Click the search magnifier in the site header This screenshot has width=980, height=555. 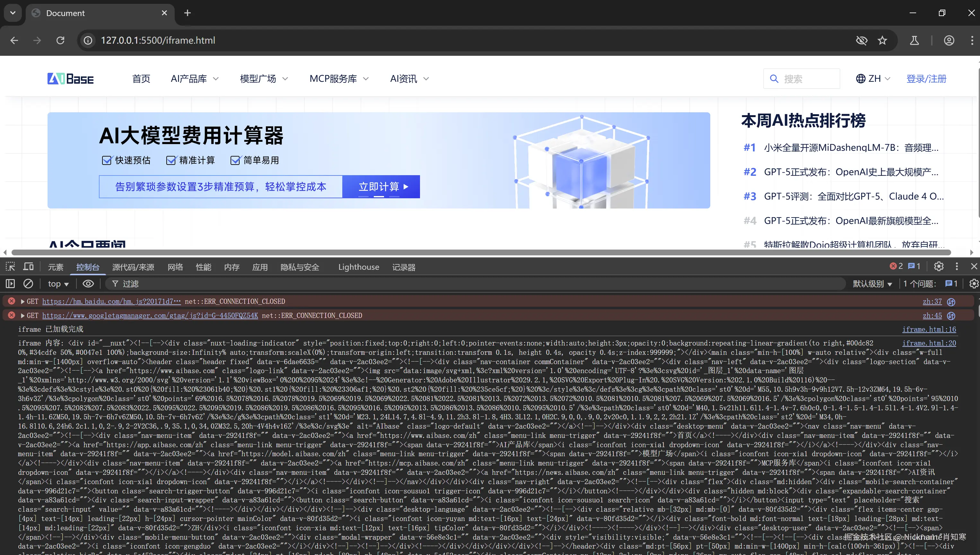774,79
